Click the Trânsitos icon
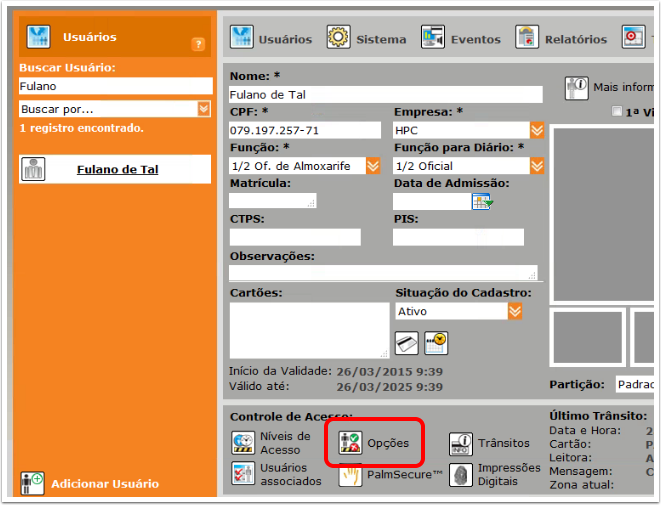 (x=460, y=444)
